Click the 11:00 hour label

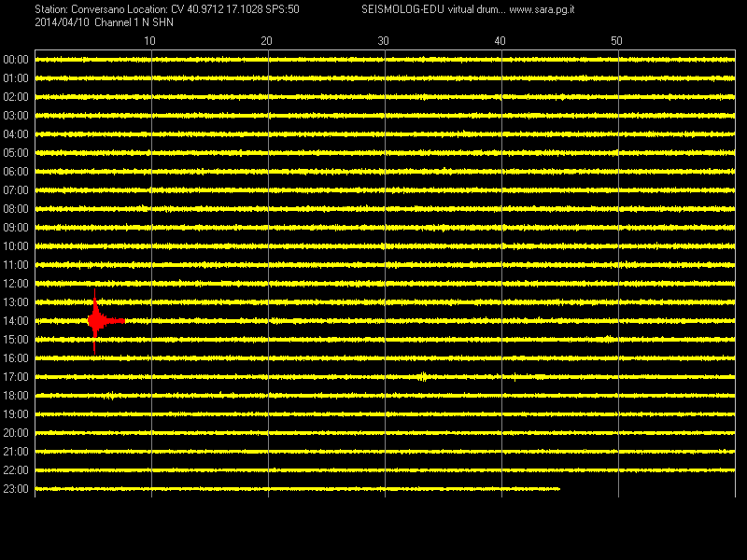pyautogui.click(x=16, y=265)
